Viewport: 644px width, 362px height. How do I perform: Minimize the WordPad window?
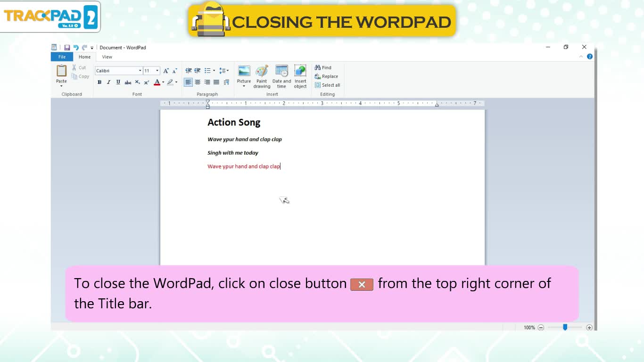(x=548, y=47)
